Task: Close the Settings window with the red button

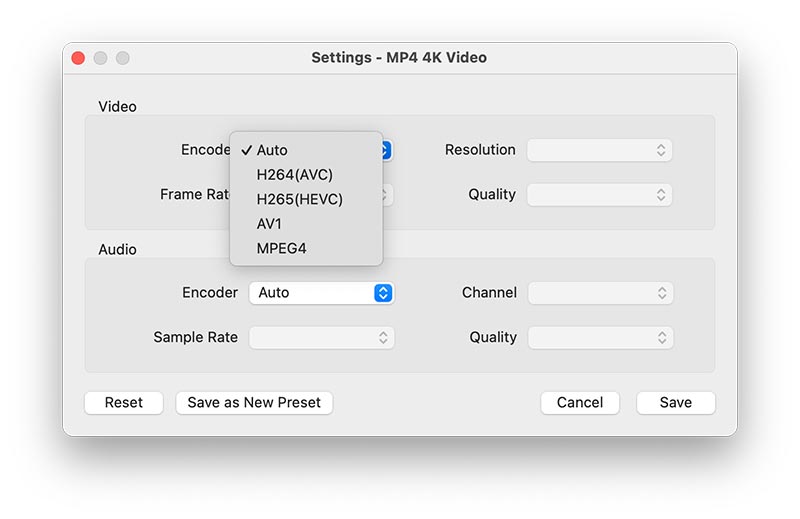Action: pyautogui.click(x=78, y=58)
